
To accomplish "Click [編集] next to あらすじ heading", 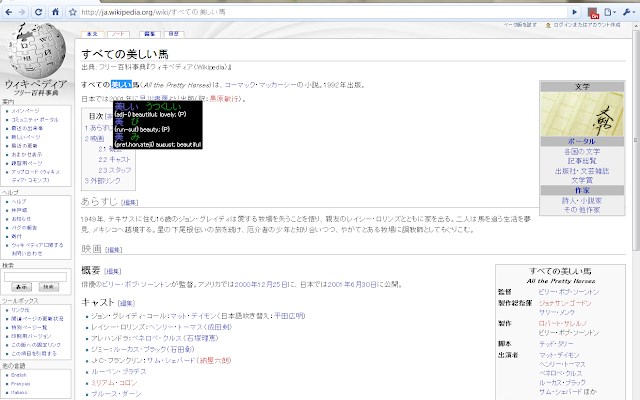I will point(130,202).
